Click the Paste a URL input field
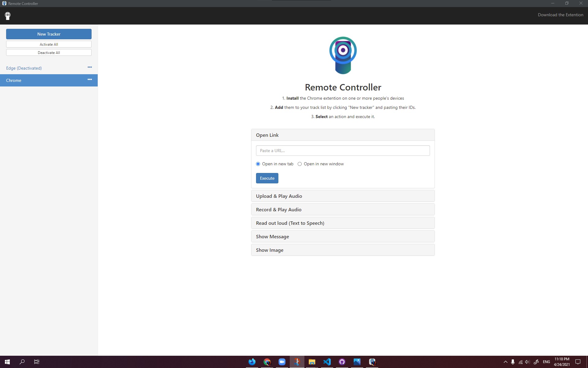 tap(343, 151)
